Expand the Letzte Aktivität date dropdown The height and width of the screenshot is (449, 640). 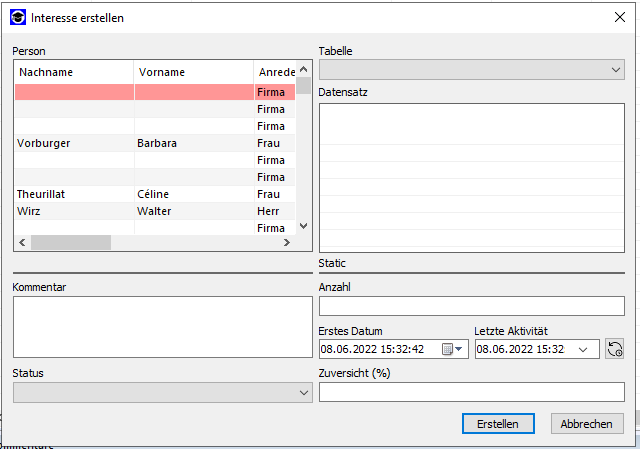[x=583, y=349]
